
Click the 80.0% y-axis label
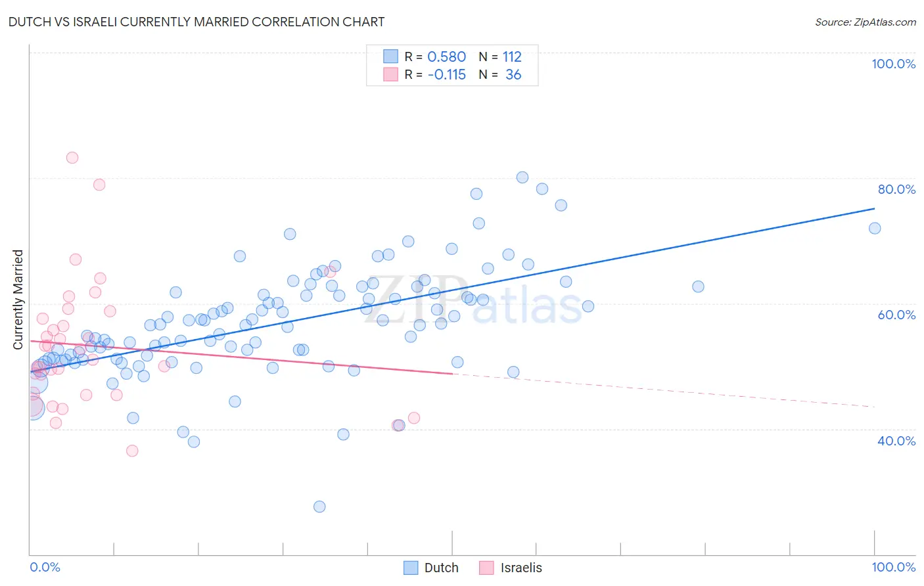pos(897,189)
